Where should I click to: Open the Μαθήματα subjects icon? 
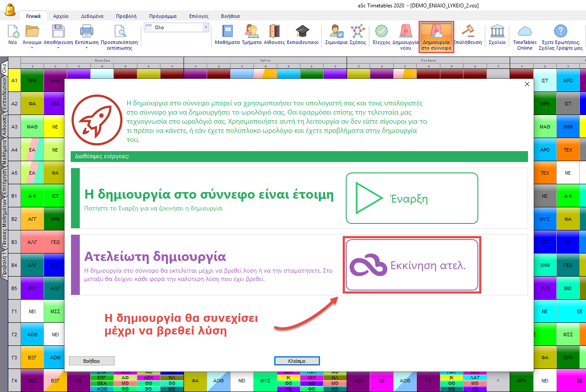point(227,32)
